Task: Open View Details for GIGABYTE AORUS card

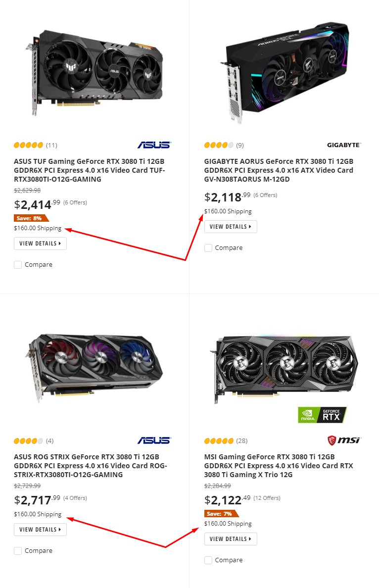Action: [x=231, y=227]
